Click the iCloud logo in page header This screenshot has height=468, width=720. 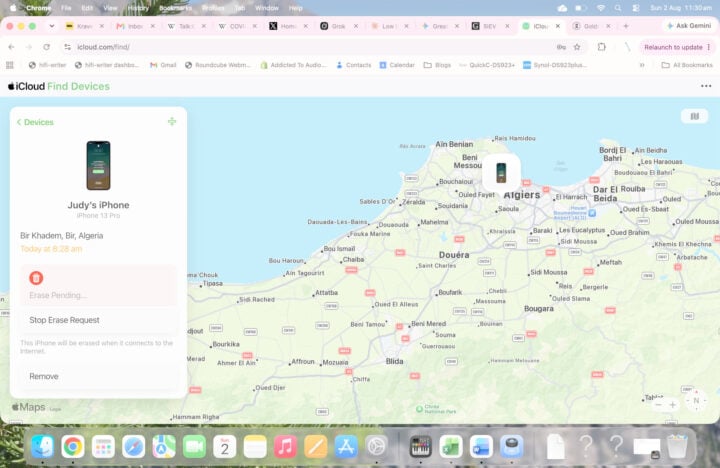pyautogui.click(x=26, y=86)
